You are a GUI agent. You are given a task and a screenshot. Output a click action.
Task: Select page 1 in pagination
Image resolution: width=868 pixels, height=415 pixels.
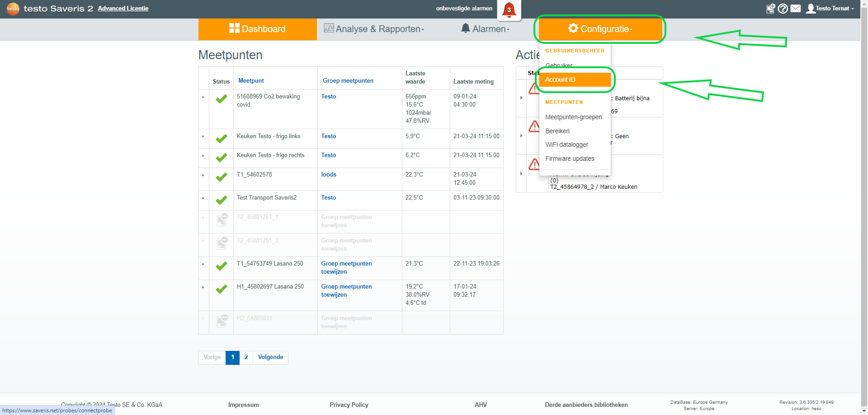pyautogui.click(x=232, y=357)
